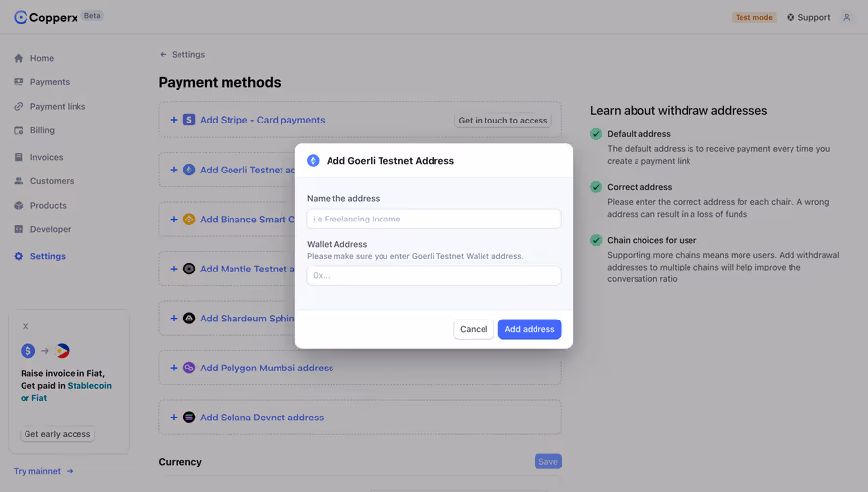This screenshot has width=868, height=492.
Task: Select Settings in the sidebar
Action: 48,256
